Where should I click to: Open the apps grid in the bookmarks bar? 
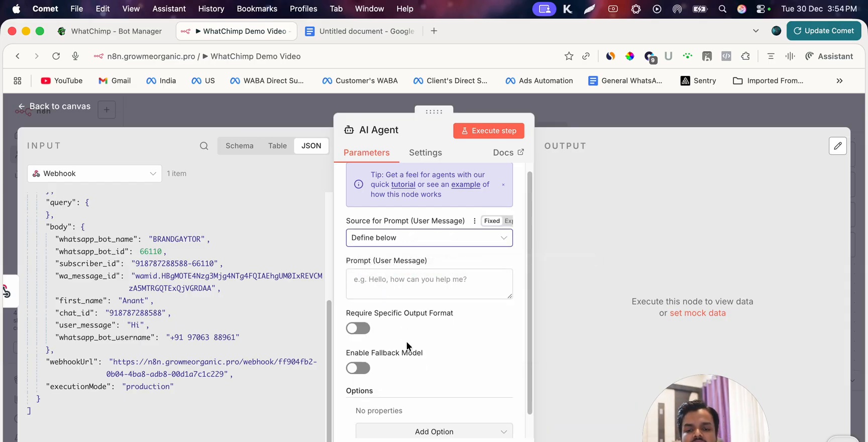point(18,81)
